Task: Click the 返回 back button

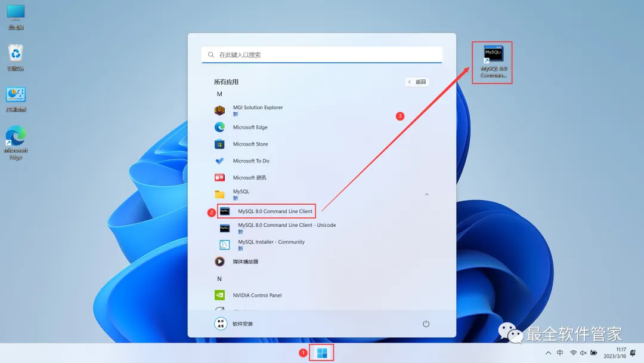Action: point(417,82)
